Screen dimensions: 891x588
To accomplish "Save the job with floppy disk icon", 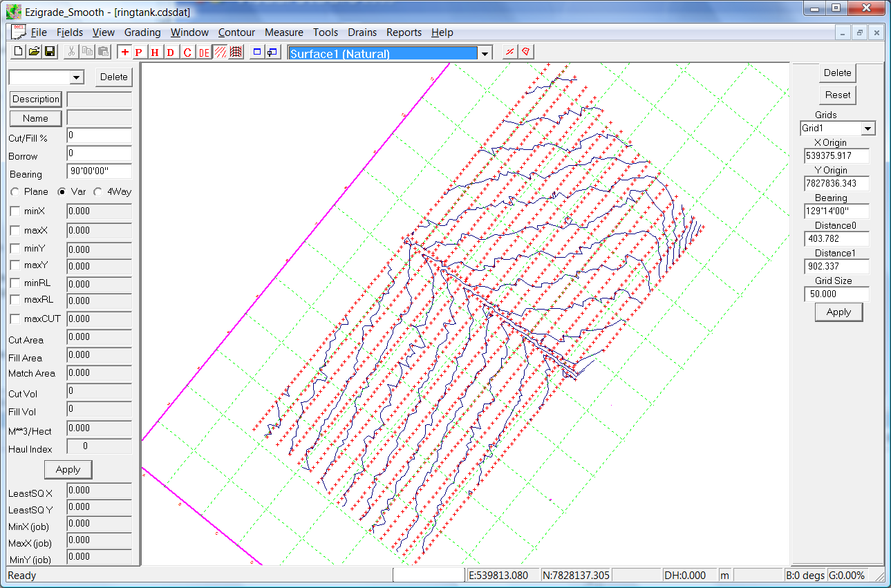I will coord(50,52).
